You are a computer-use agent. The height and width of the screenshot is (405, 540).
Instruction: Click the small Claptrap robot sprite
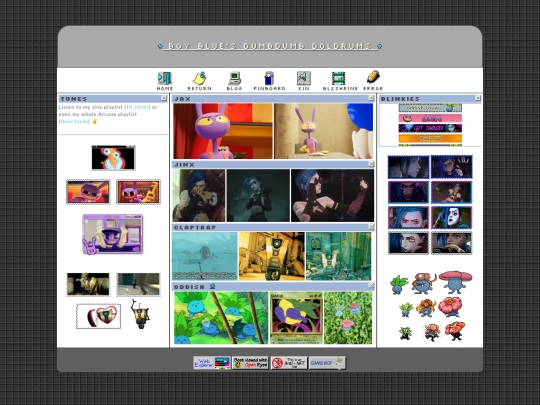click(x=141, y=314)
